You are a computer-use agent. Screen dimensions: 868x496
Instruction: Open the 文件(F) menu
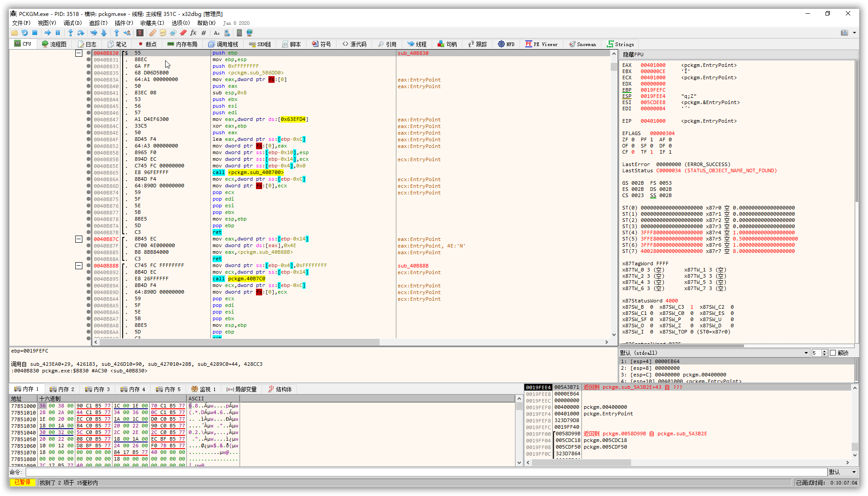(x=21, y=23)
